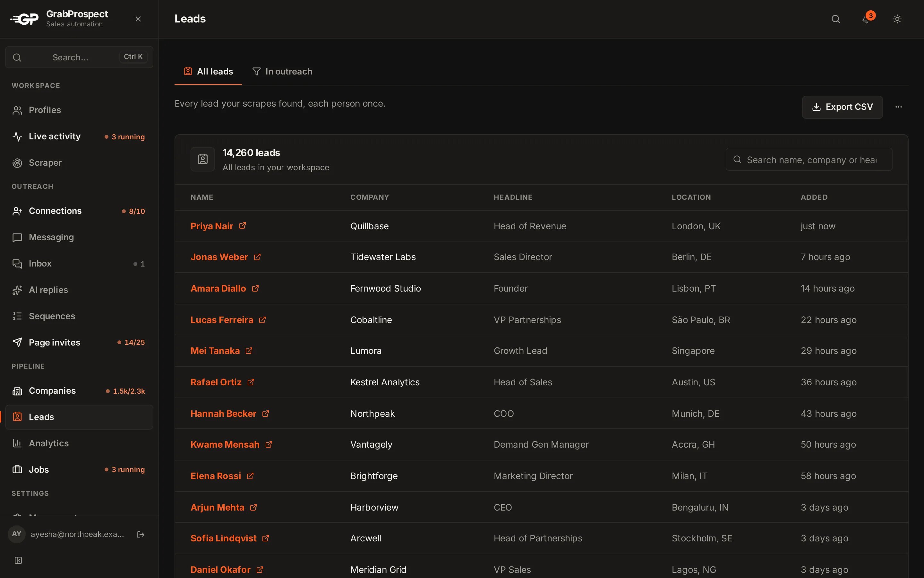Open the Sequences page
This screenshot has width=924, height=578.
point(79,316)
